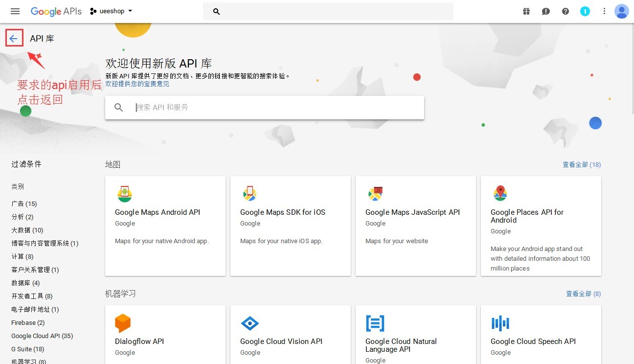
Task: Click the Google Maps SDK for iOS icon
Action: [x=250, y=194]
